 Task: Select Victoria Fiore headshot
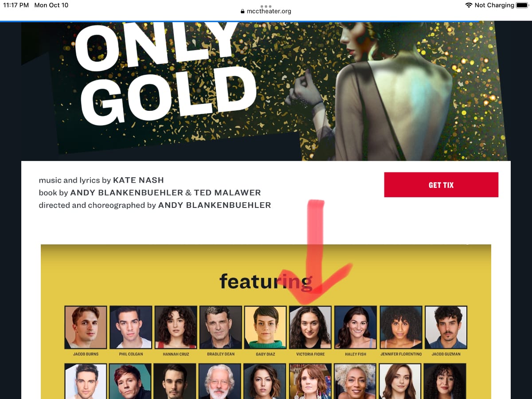coord(310,327)
